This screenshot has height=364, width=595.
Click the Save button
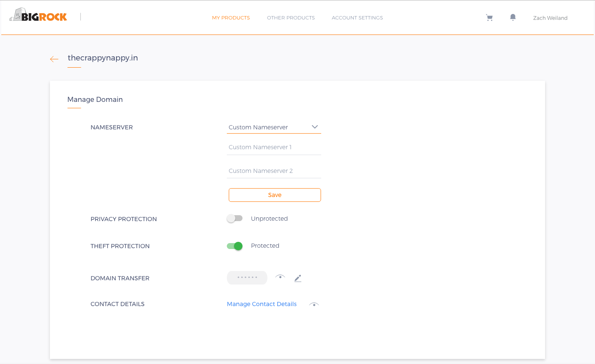[x=275, y=195]
